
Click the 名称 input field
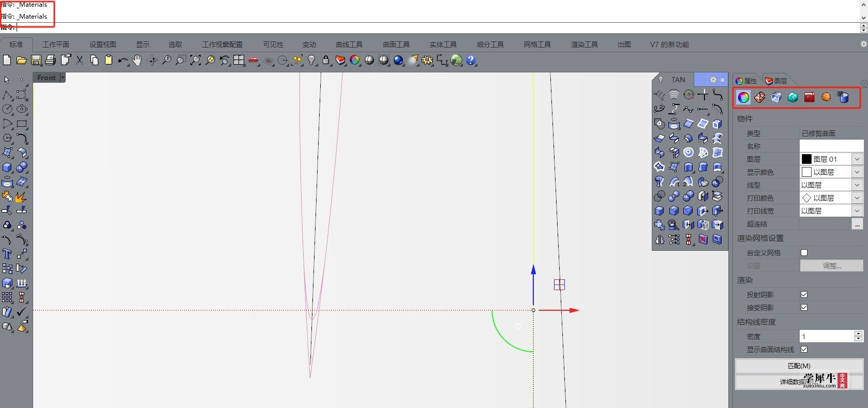(831, 146)
